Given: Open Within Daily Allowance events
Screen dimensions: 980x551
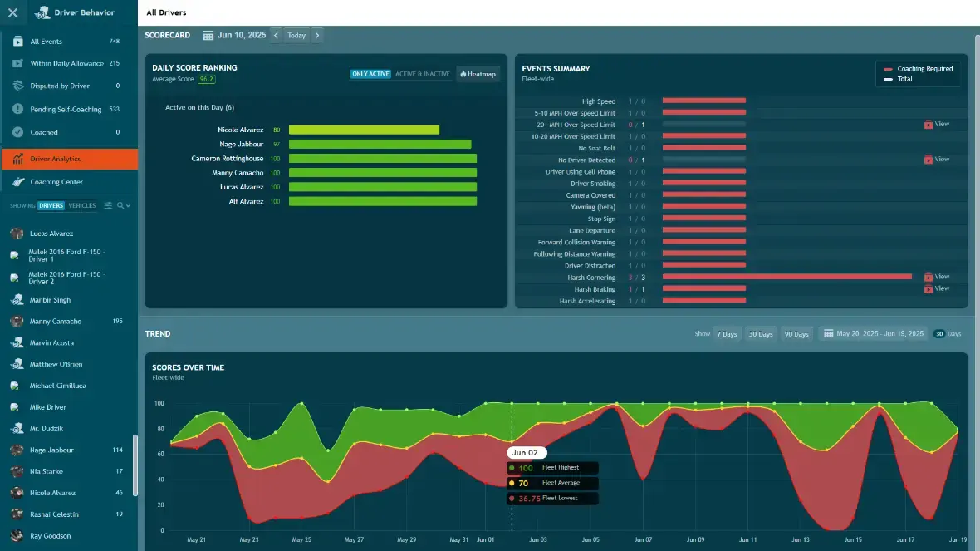Looking at the screenshot, I should (69, 63).
